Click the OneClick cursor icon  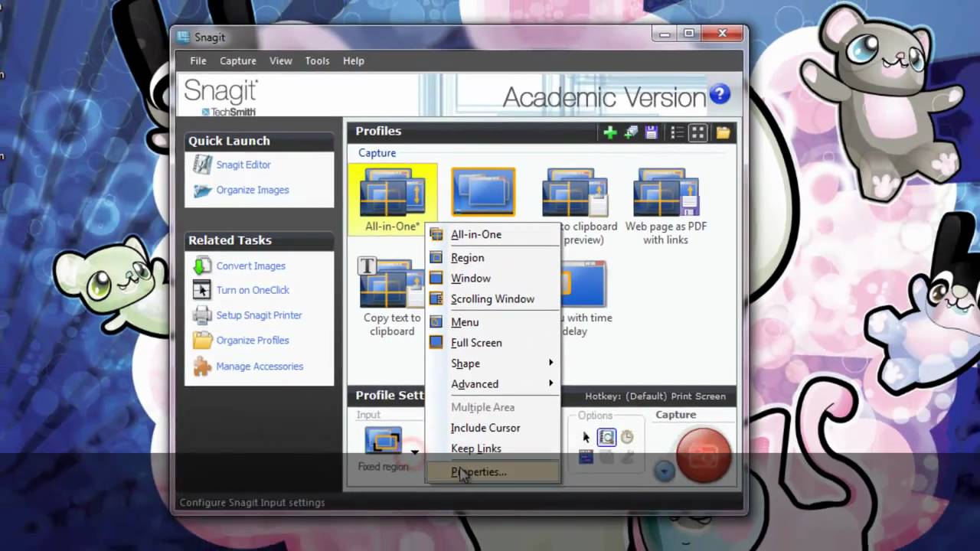(x=202, y=290)
